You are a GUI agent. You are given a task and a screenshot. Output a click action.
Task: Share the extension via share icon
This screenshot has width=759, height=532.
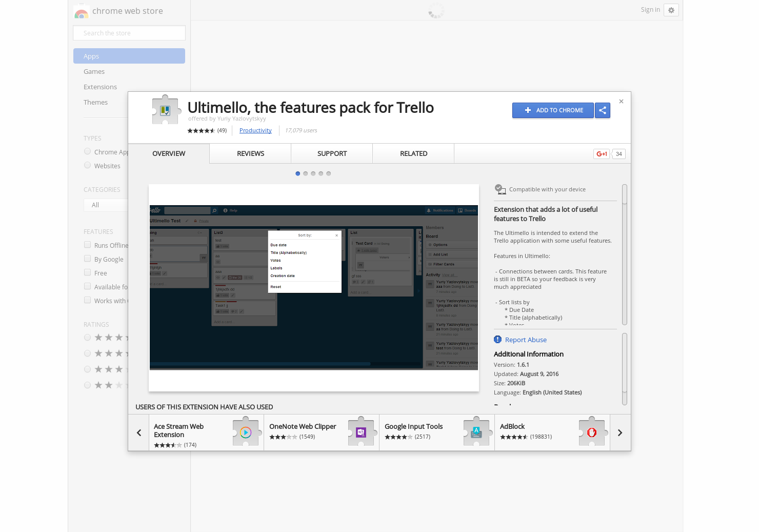[x=603, y=110]
